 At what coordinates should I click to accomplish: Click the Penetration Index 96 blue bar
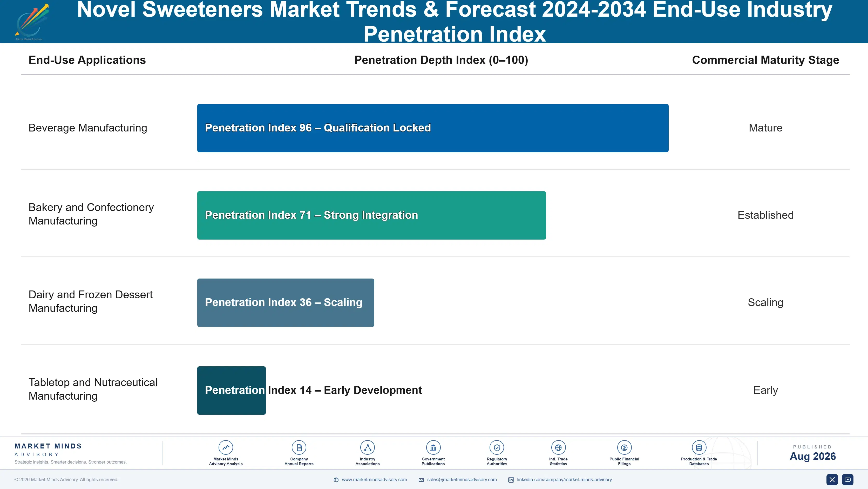click(x=433, y=128)
